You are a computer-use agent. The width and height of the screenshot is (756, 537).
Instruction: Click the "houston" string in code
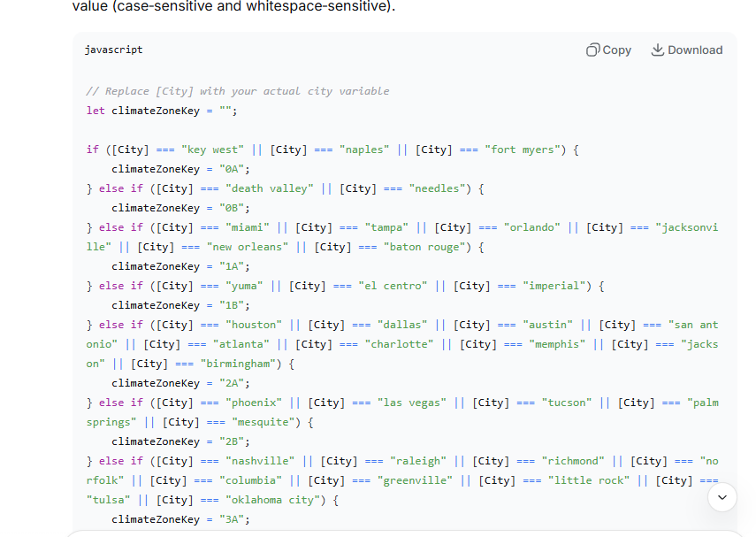pyautogui.click(x=253, y=325)
